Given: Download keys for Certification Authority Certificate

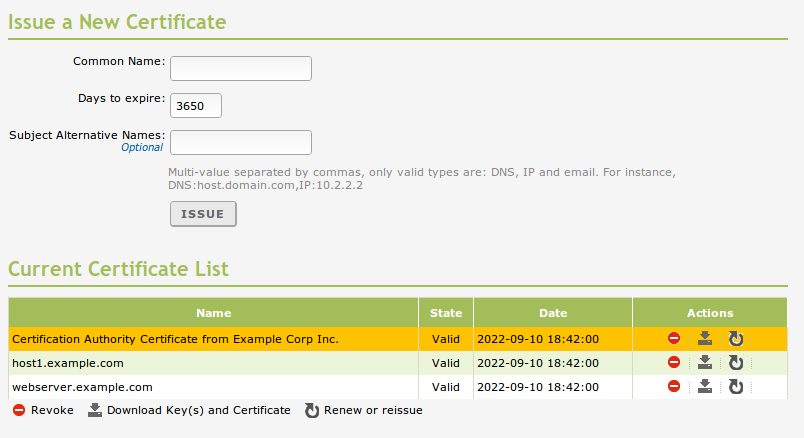Looking at the screenshot, I should coord(704,339).
